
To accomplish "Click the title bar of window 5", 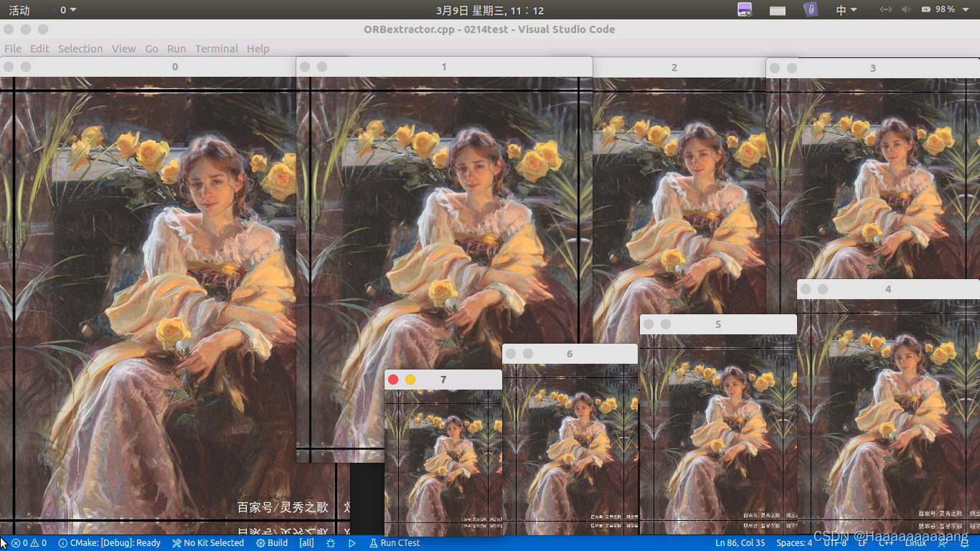I will (718, 324).
